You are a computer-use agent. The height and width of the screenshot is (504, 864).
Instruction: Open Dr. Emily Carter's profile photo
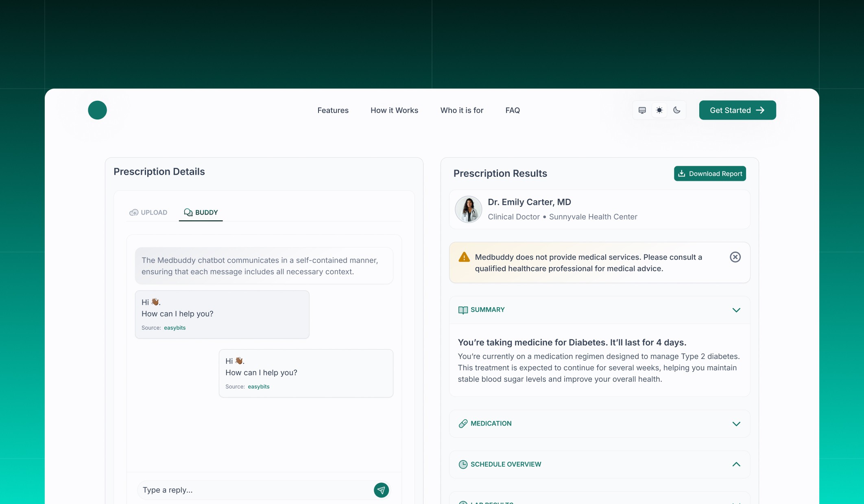click(x=469, y=209)
